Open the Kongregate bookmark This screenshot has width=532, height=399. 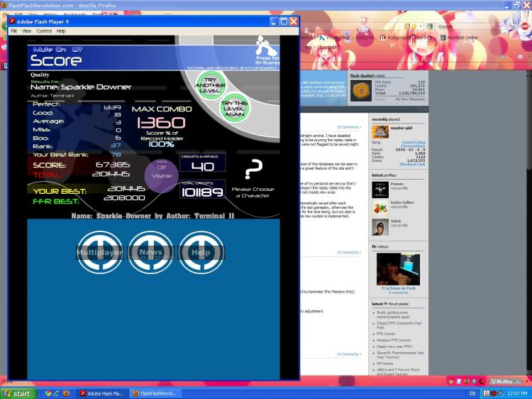(406, 38)
